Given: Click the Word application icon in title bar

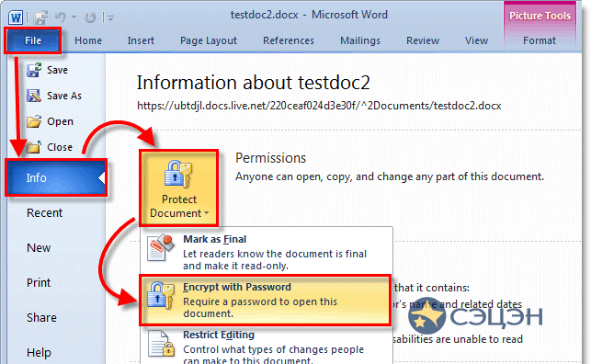Looking at the screenshot, I should click(x=16, y=17).
